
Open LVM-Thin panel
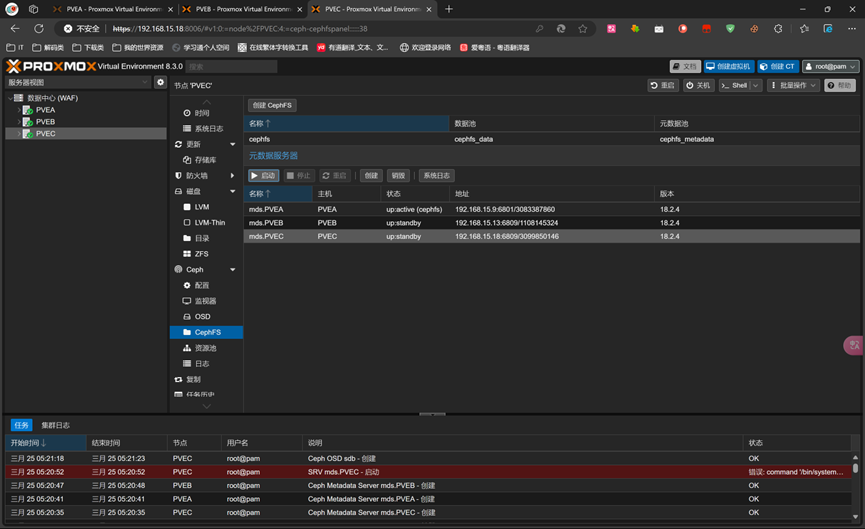point(209,222)
